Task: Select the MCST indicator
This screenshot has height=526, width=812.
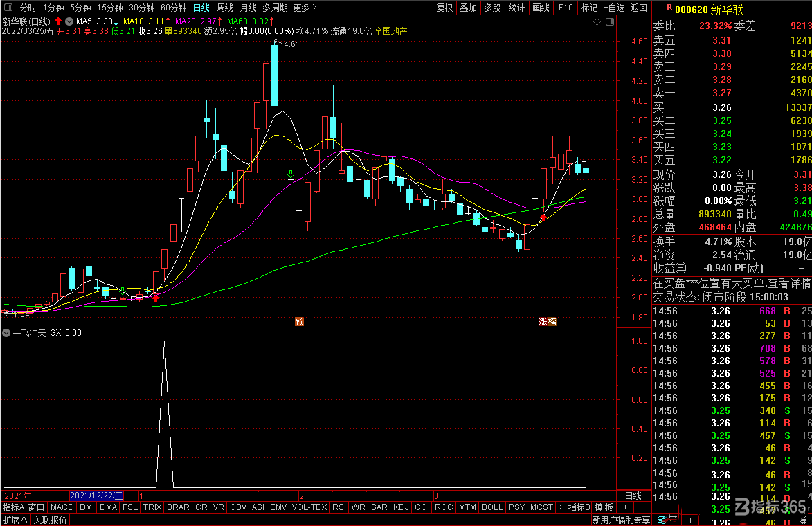Action: (x=541, y=507)
